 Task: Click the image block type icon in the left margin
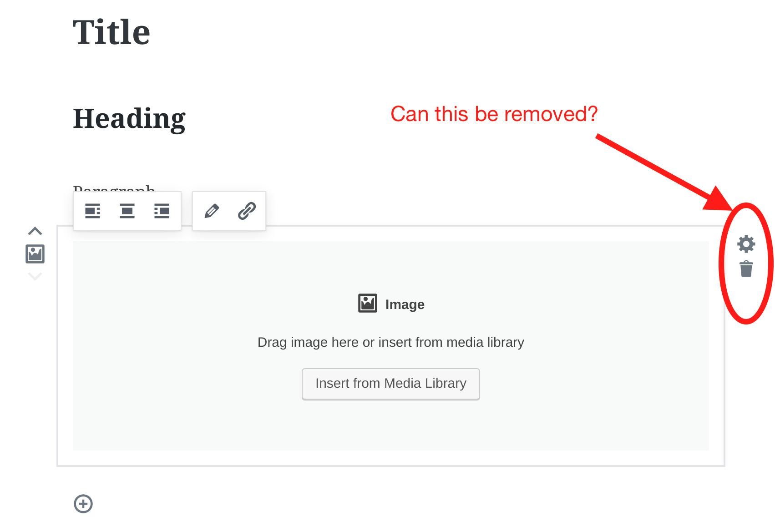pyautogui.click(x=35, y=254)
